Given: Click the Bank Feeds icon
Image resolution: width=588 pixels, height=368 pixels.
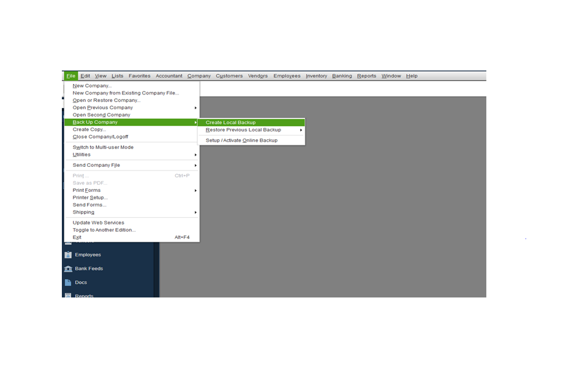Looking at the screenshot, I should click(x=68, y=269).
